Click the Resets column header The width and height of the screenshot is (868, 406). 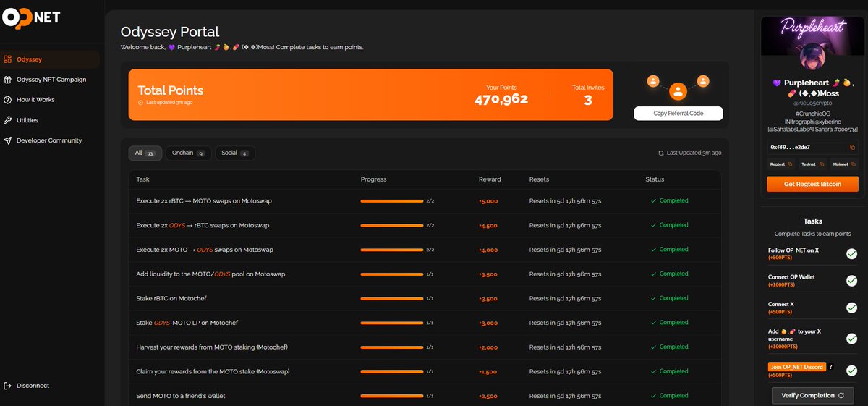click(x=539, y=179)
